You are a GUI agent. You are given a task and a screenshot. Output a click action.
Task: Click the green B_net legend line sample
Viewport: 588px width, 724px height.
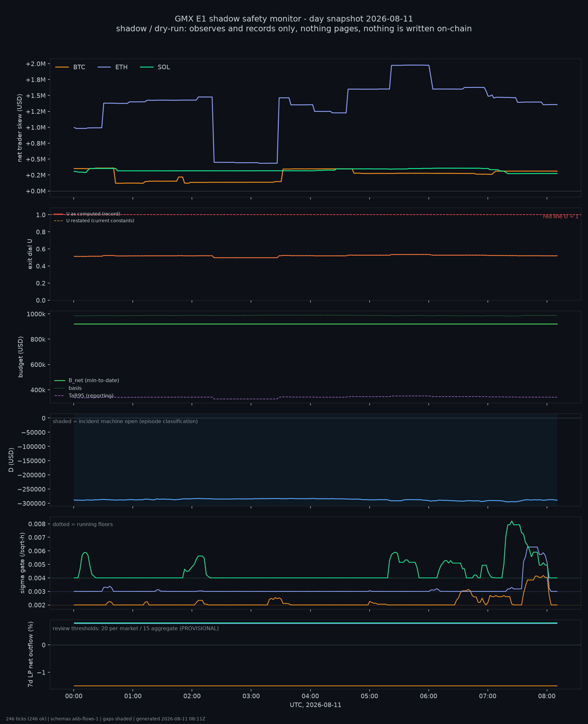click(60, 381)
